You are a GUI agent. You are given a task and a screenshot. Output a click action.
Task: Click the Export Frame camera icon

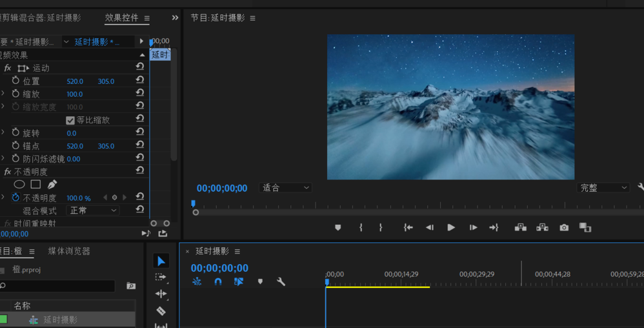(x=564, y=228)
